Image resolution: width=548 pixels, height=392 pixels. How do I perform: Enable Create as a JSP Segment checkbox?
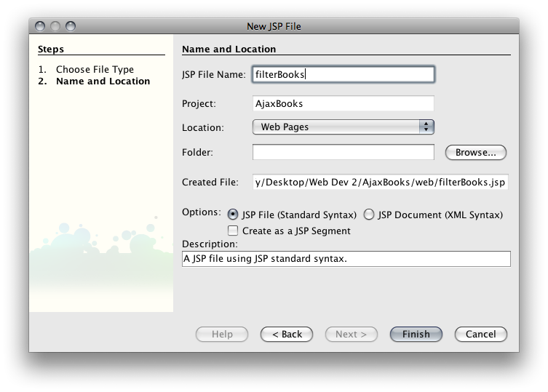233,231
